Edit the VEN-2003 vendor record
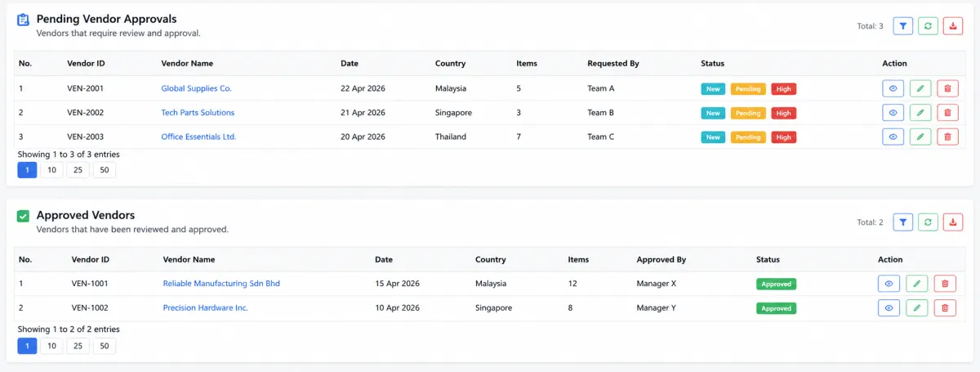Viewport: 980px width, 372px height. (920, 137)
